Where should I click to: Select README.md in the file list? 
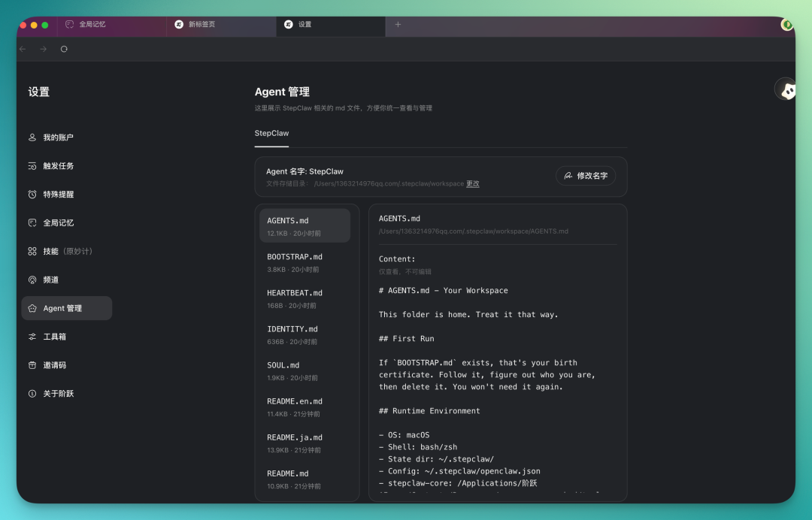click(304, 479)
